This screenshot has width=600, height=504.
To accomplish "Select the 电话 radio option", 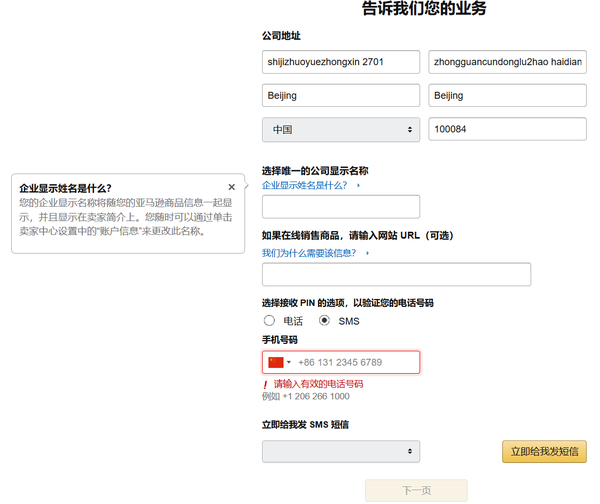I will [269, 320].
